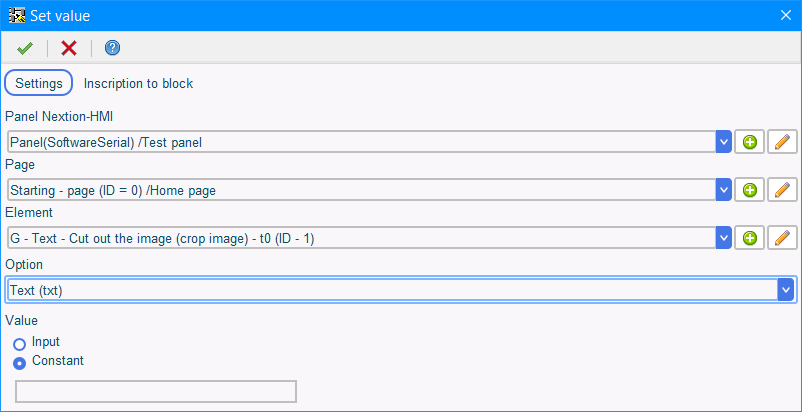Click the constant value input field
The height and width of the screenshot is (412, 802).
click(x=156, y=392)
